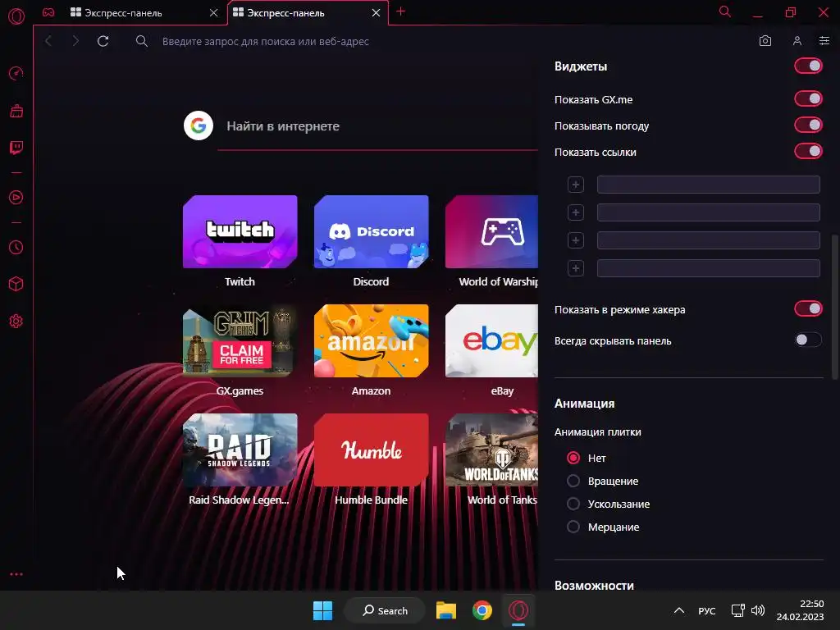Close the first Экспресс-панель tab

(x=214, y=13)
